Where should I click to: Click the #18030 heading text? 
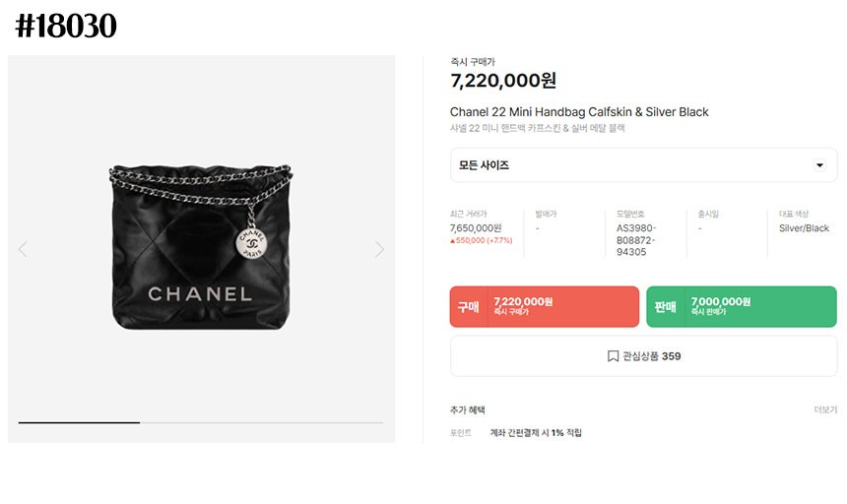pos(66,27)
